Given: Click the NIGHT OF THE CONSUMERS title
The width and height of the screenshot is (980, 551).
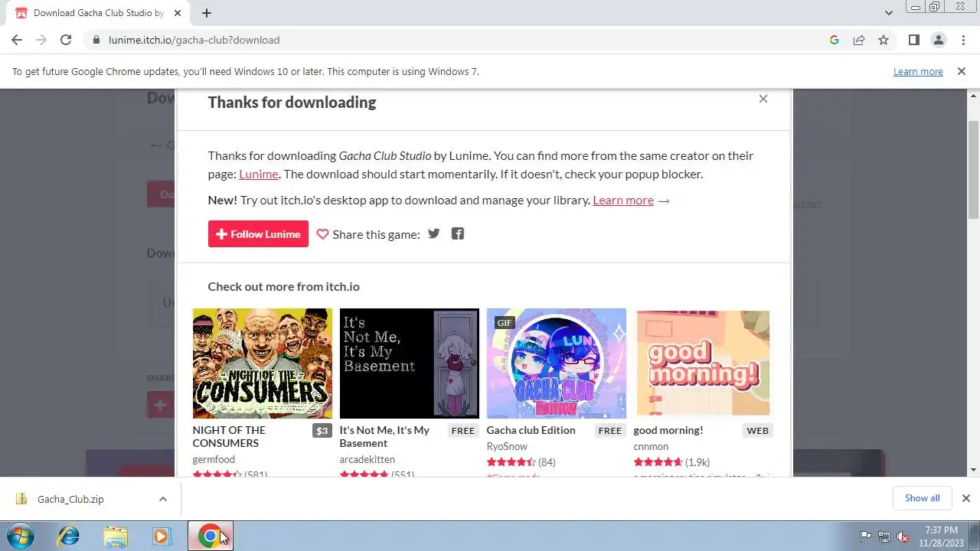Looking at the screenshot, I should 229,436.
